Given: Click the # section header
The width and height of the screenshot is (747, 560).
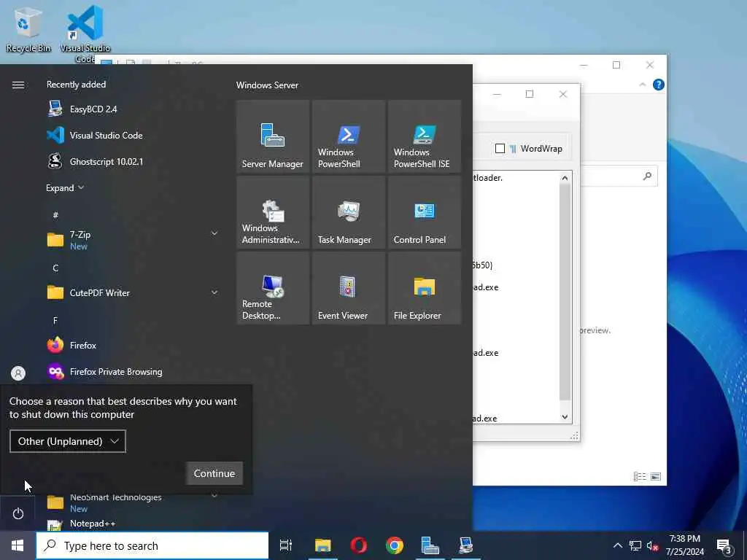Looking at the screenshot, I should 55,215.
